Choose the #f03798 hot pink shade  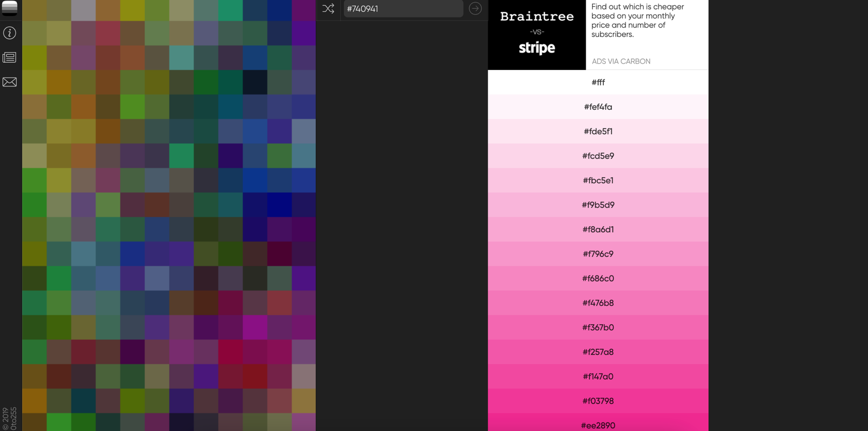click(x=598, y=401)
